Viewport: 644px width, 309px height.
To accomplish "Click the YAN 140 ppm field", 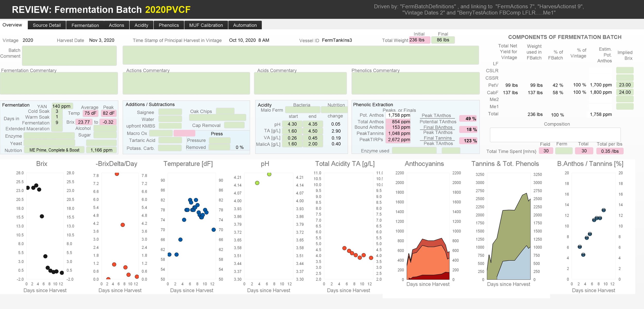I will (63, 106).
